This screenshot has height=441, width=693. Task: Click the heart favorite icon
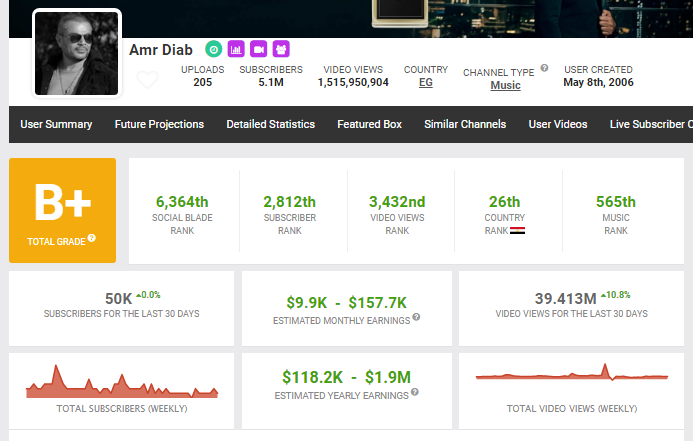[147, 80]
